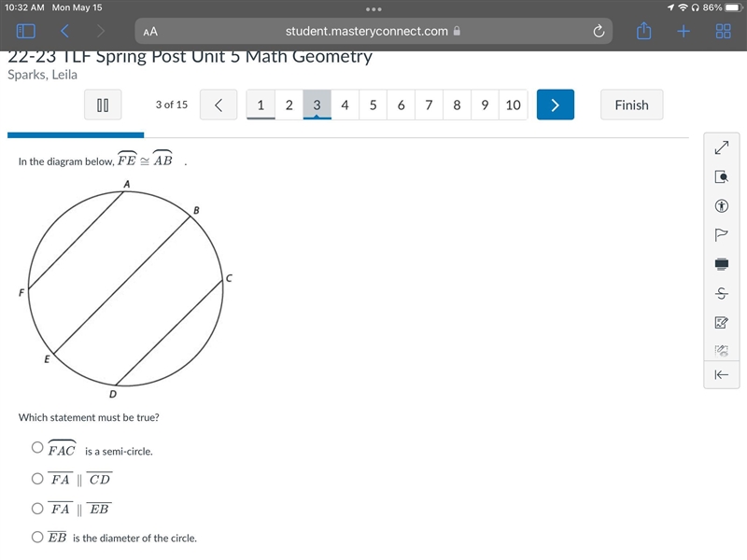Click the circle diagram image

coord(126,289)
